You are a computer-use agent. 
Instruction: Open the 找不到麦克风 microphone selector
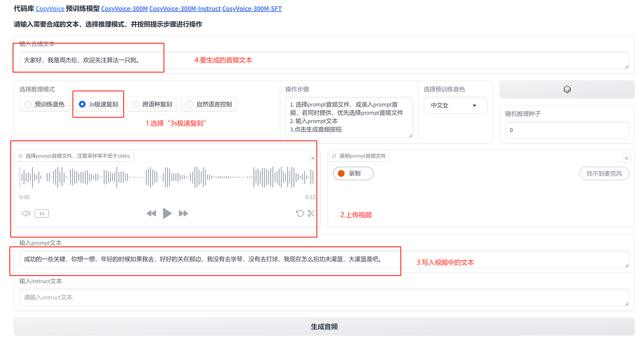pos(604,173)
